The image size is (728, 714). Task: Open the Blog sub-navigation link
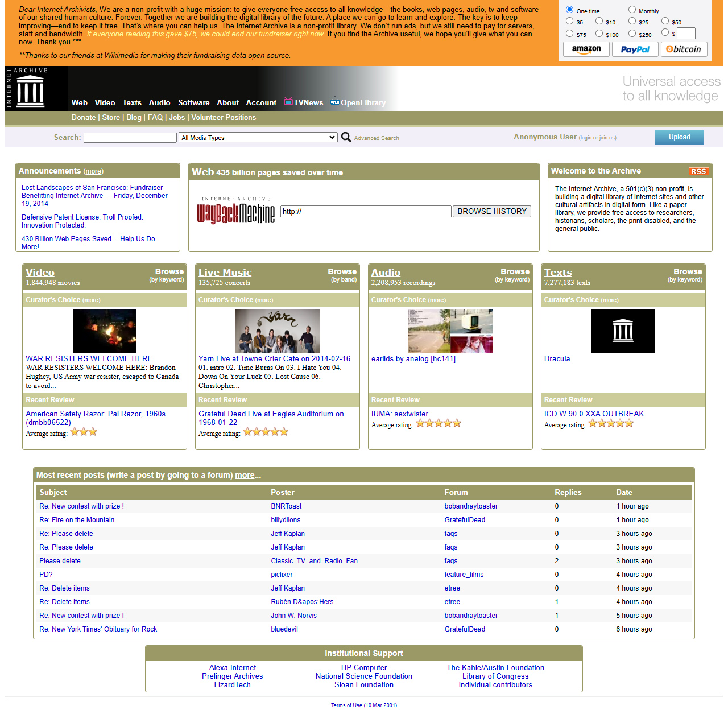134,117
